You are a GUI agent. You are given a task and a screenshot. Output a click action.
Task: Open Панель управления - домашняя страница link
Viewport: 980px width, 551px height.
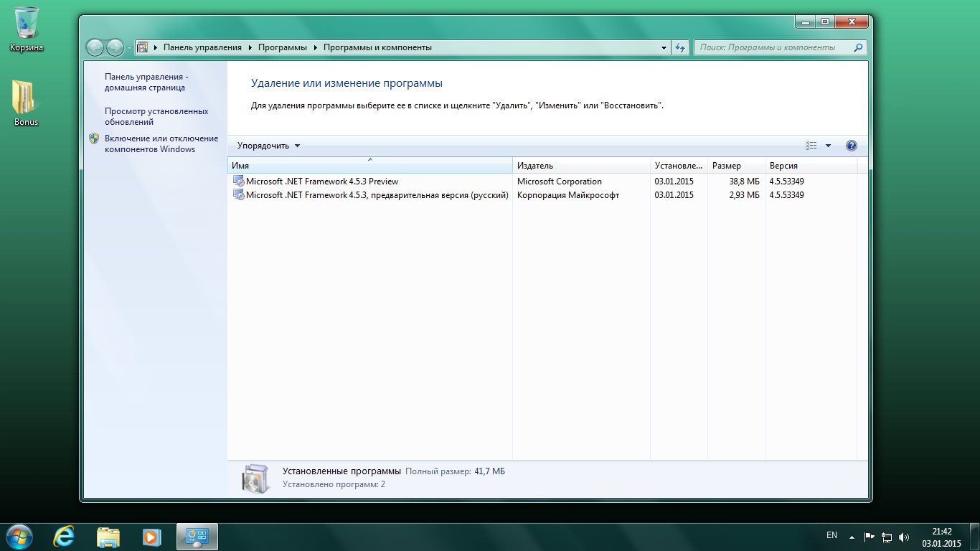coord(146,82)
